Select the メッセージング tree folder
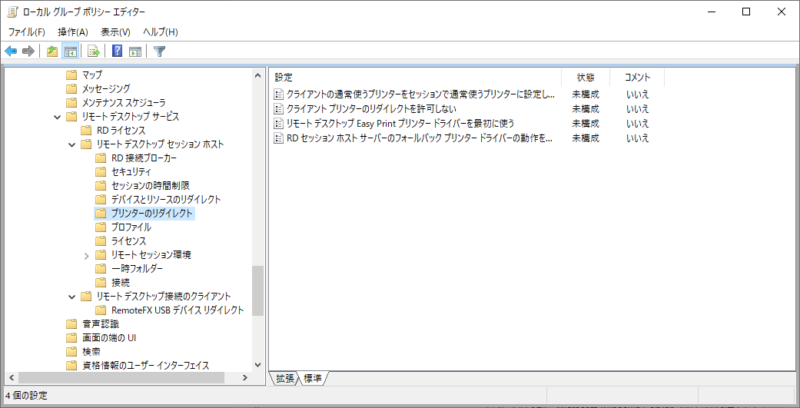This screenshot has width=800, height=408. (106, 89)
